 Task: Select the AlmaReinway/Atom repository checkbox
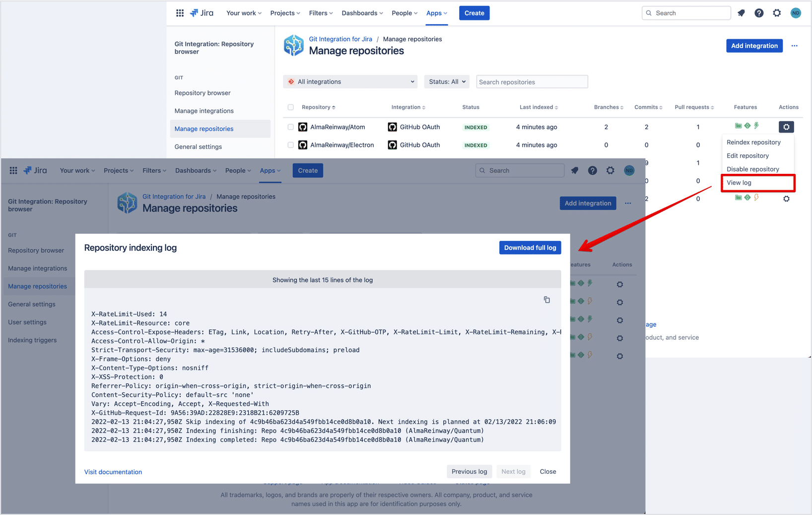(x=291, y=127)
